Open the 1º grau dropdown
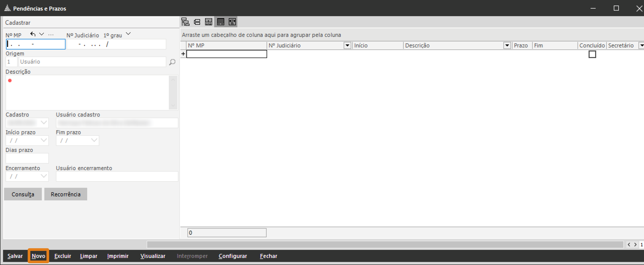The width and height of the screenshot is (644, 265). pos(128,34)
